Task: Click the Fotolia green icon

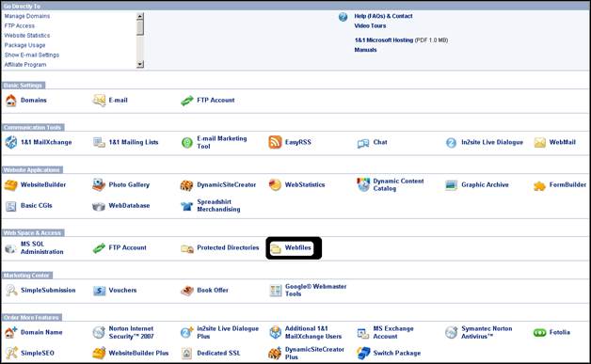Action: 540,332
